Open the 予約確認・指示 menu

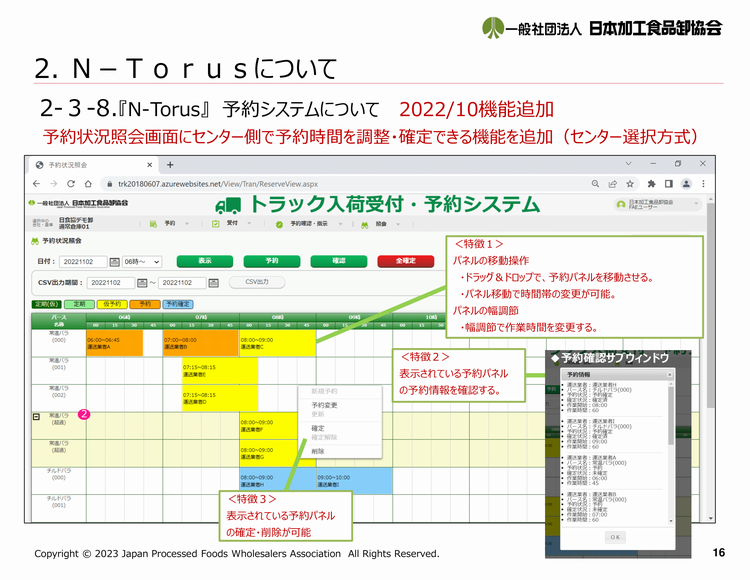point(309,224)
